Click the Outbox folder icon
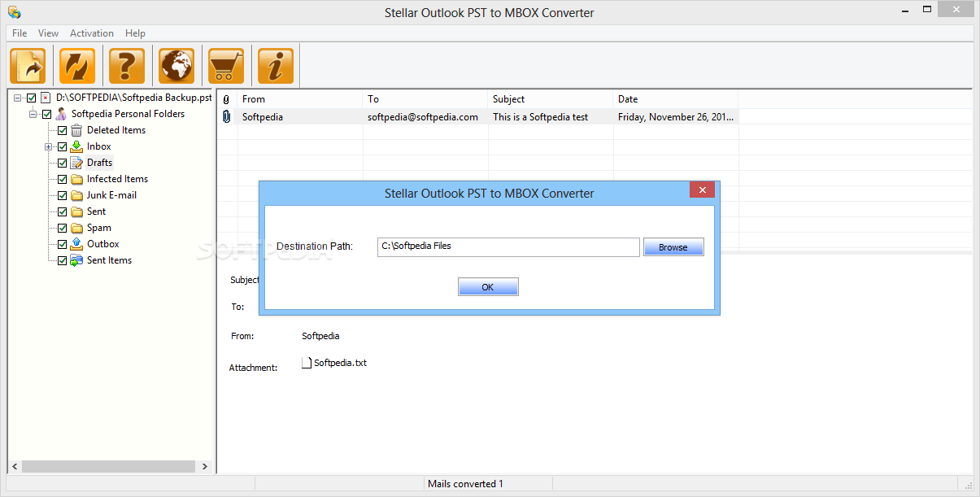The image size is (980, 497). pyautogui.click(x=76, y=244)
